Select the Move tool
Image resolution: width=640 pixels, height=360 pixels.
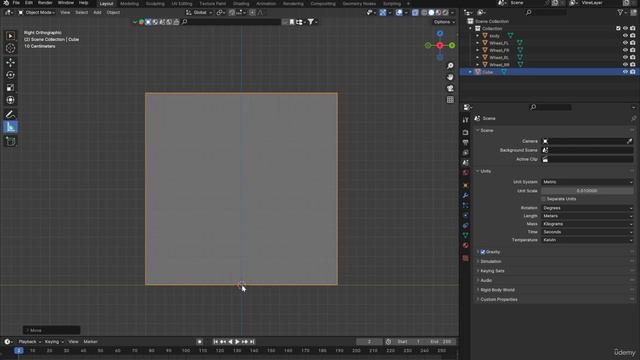click(11, 62)
